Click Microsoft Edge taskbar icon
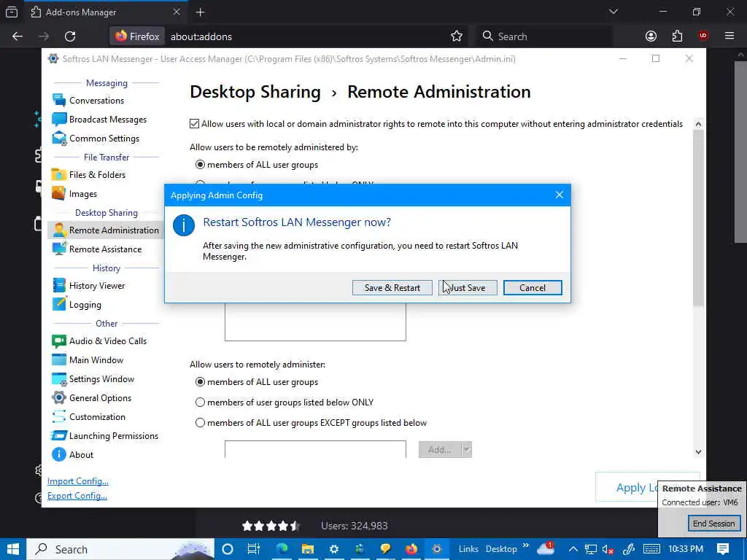Viewport: 747px width, 560px height. [282, 549]
